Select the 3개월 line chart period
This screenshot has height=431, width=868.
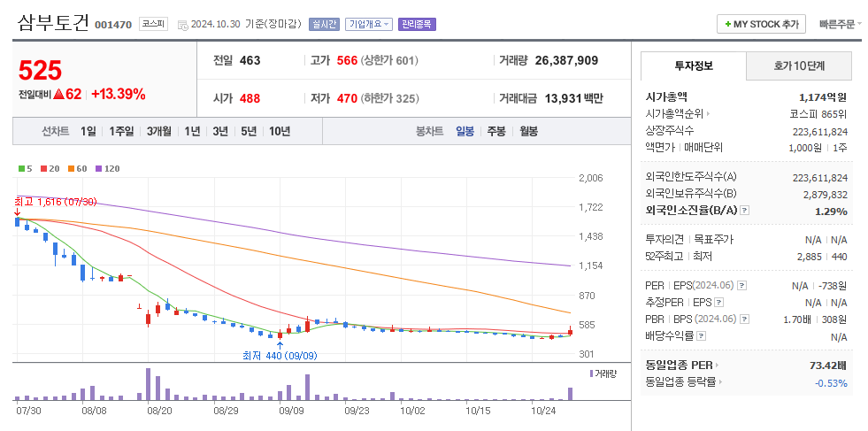pos(159,132)
